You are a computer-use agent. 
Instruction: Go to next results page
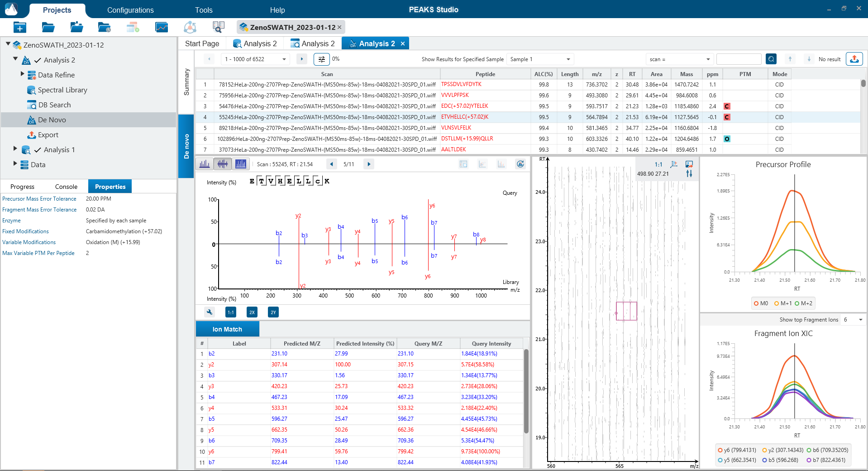click(302, 59)
